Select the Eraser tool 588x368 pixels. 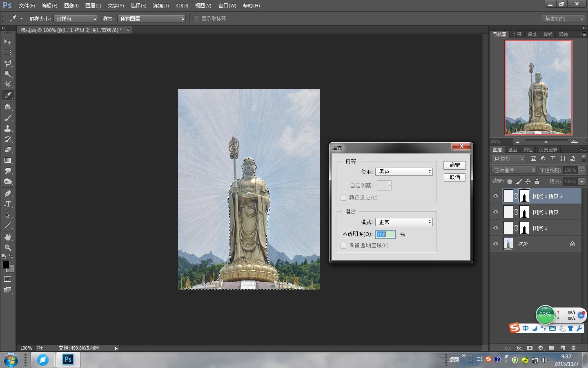point(8,150)
